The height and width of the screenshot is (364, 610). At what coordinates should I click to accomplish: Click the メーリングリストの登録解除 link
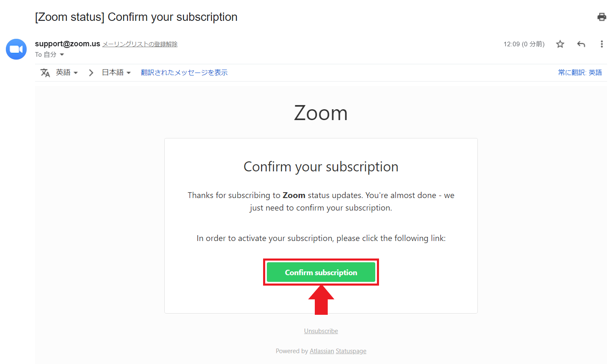[x=140, y=44]
